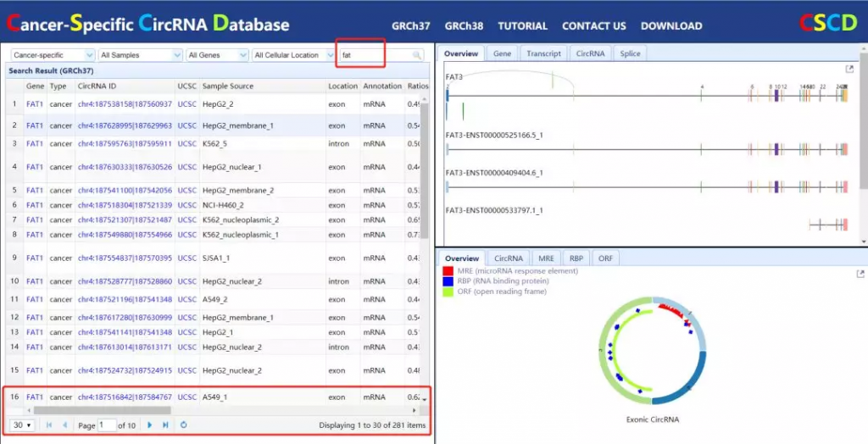Screen dimensions: 868x444
Task: Open the TUTORIAL page
Action: coord(522,26)
